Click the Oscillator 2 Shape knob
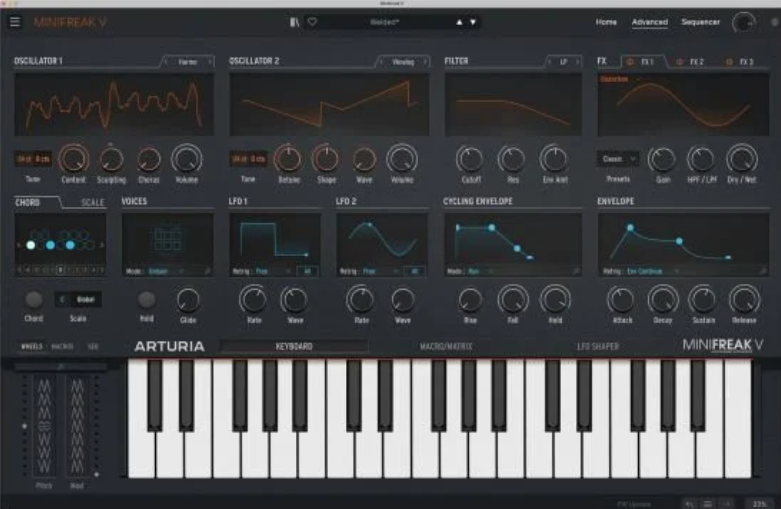This screenshot has height=509, width=781. click(326, 159)
